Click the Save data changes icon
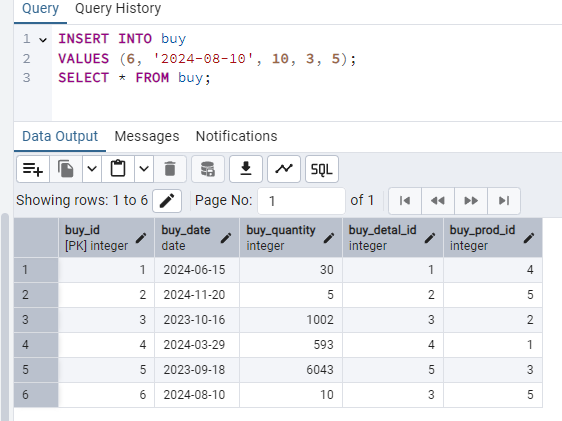The height and width of the screenshot is (421, 562). [x=208, y=169]
